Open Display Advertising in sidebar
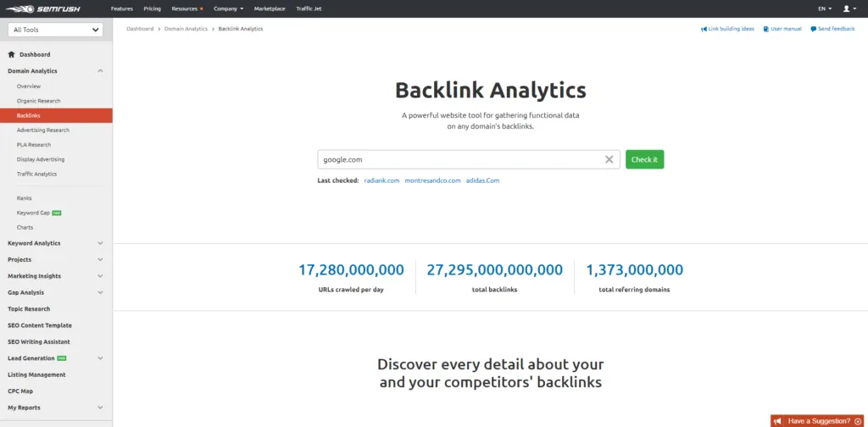Screen dimensions: 868x427 (41, 159)
